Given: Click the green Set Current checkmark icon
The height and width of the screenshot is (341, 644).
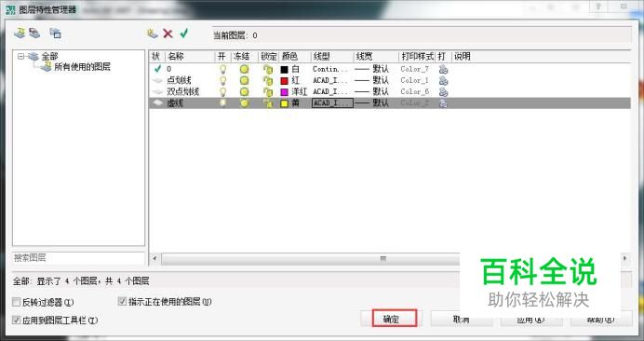Looking at the screenshot, I should 183,33.
